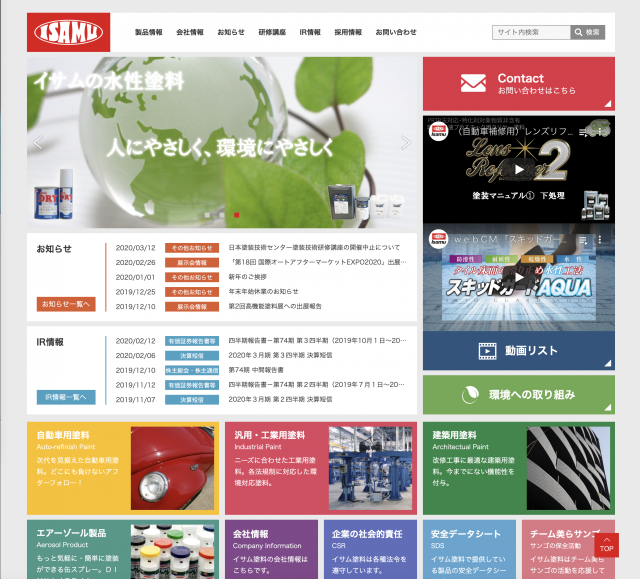The image size is (640, 579).
Task: Open 会社情報 menu
Action: [x=190, y=32]
